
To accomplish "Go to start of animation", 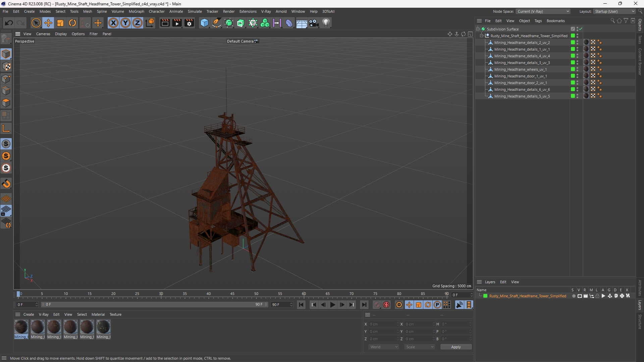I will tap(301, 305).
